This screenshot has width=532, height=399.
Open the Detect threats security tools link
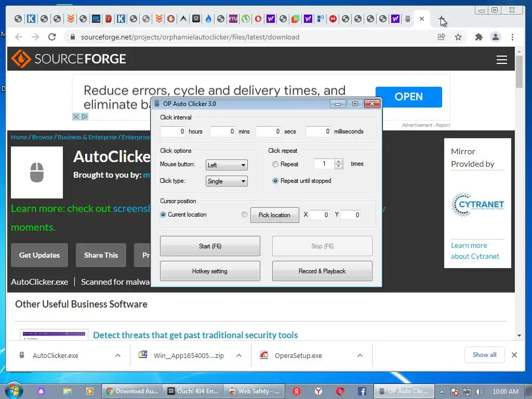[195, 335]
